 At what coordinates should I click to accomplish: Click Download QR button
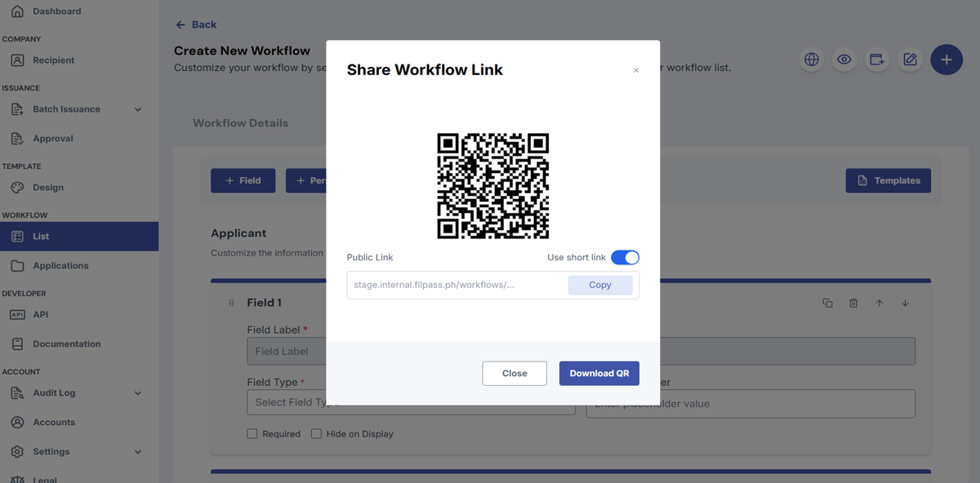point(599,373)
